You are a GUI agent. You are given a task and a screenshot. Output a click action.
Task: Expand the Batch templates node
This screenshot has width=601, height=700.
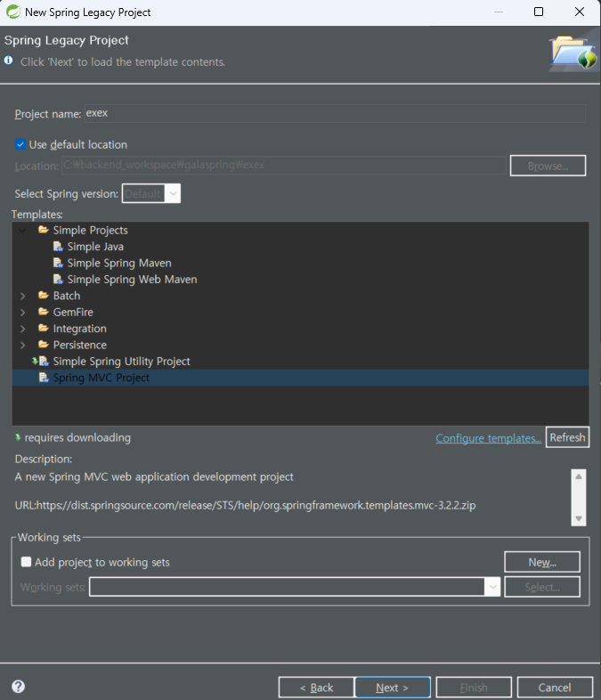tap(23, 296)
